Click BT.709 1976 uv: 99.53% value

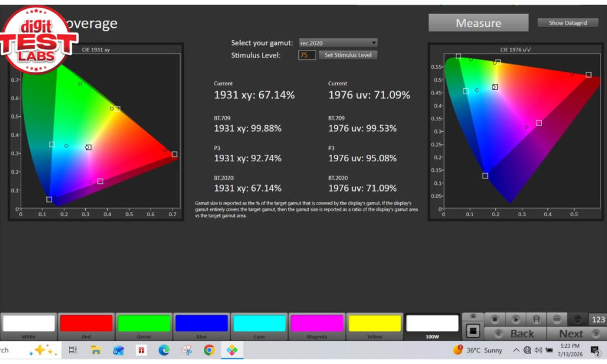362,128
